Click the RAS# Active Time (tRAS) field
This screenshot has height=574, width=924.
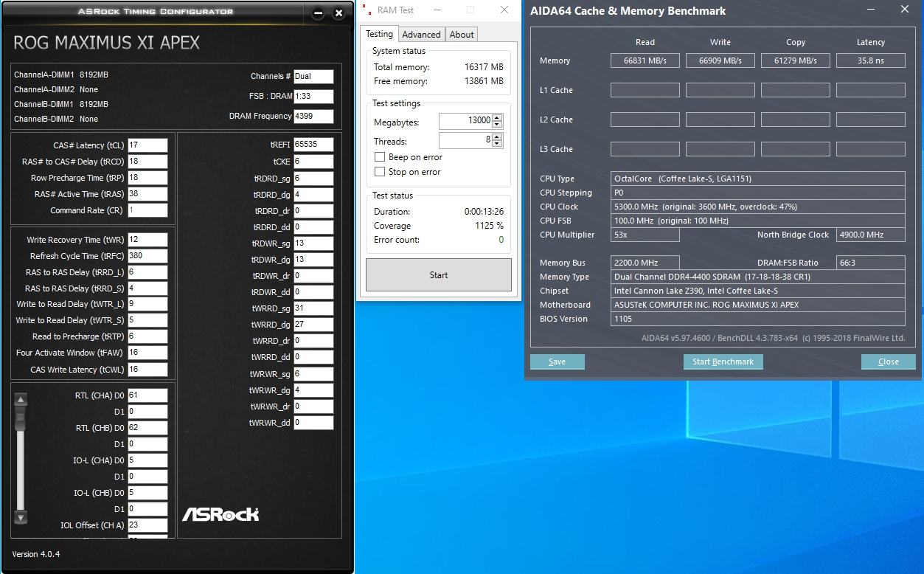(x=147, y=194)
